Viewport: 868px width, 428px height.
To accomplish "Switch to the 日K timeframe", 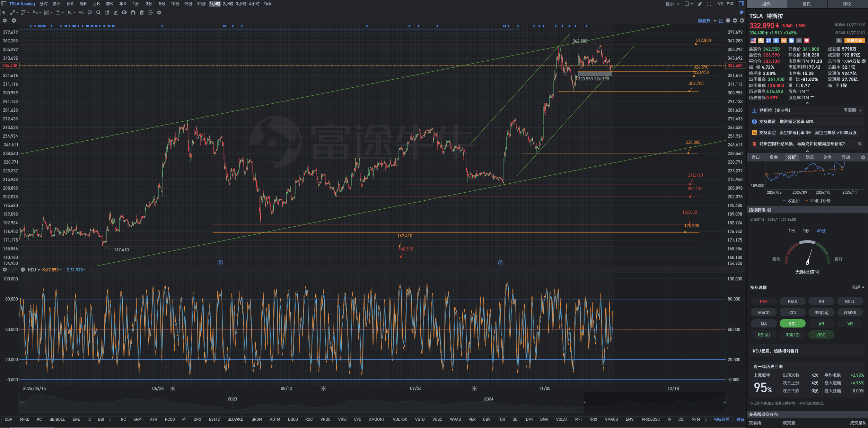I will click(x=70, y=4).
